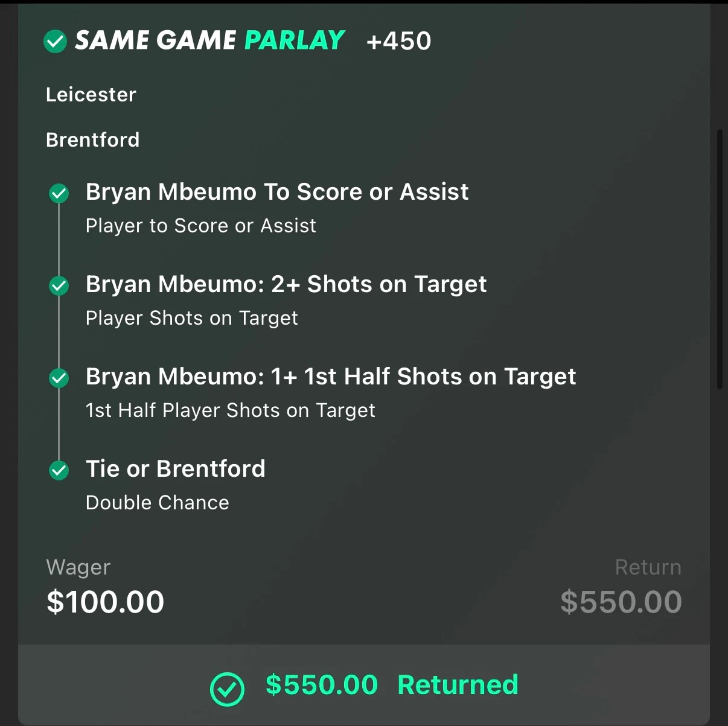728x726 pixels.
Task: Click the Double Chance market label
Action: (x=158, y=503)
